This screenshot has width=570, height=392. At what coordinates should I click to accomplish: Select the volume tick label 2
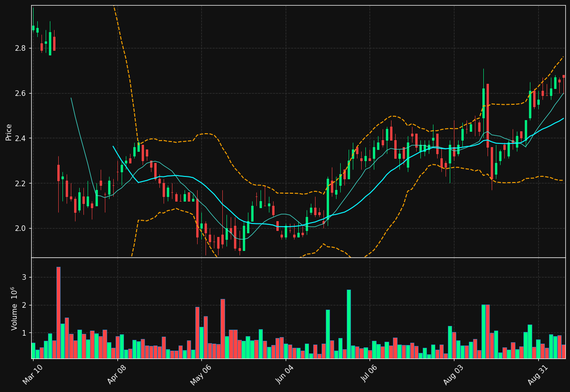(24, 305)
